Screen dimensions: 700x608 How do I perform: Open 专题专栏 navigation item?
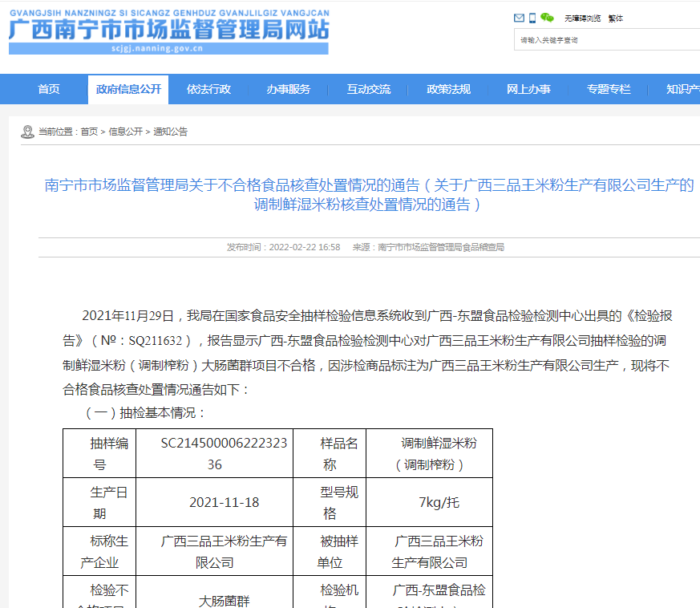pyautogui.click(x=608, y=89)
